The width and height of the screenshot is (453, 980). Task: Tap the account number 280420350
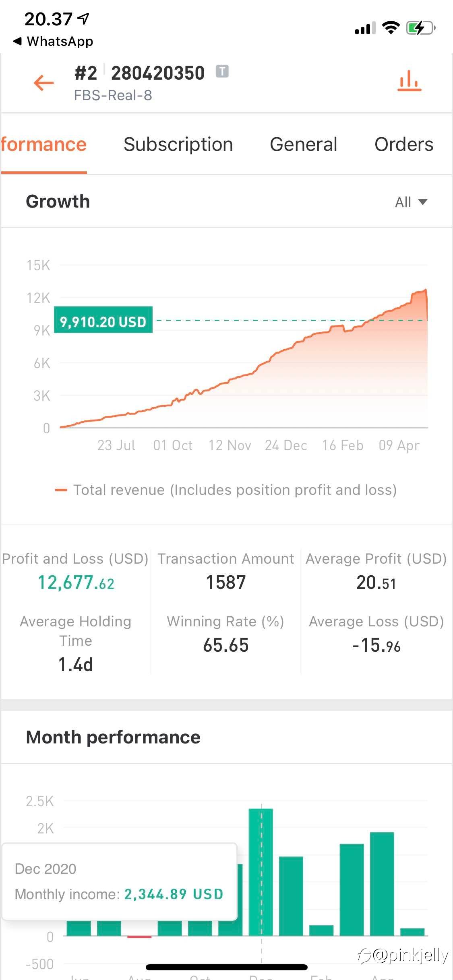(x=158, y=73)
